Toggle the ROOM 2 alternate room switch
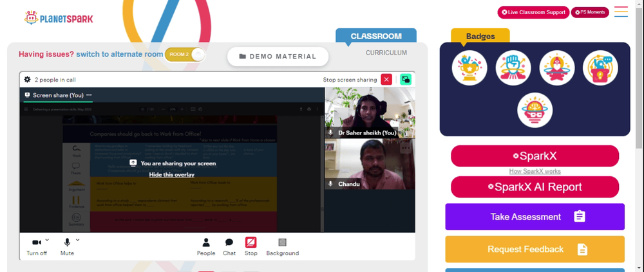The width and height of the screenshot is (644, 272). click(185, 55)
